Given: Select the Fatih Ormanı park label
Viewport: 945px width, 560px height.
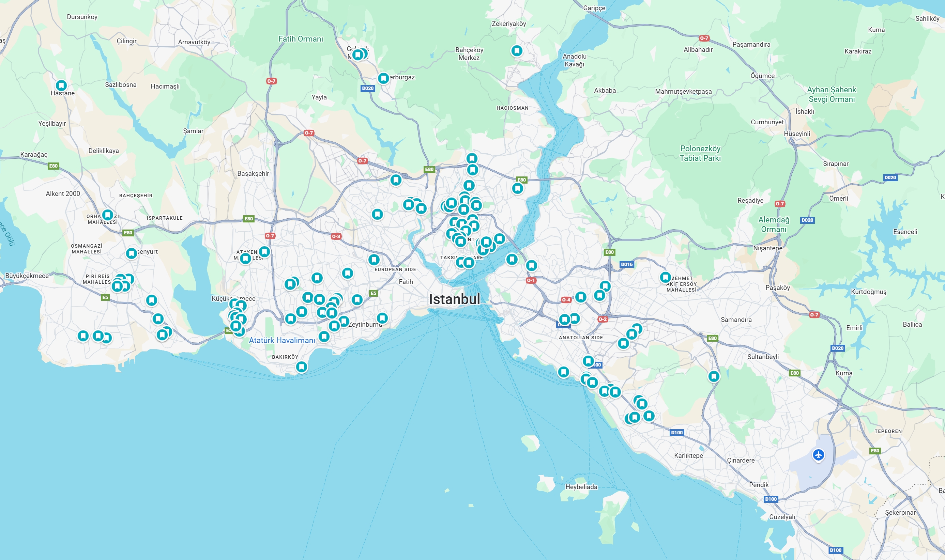Looking at the screenshot, I should click(x=301, y=39).
